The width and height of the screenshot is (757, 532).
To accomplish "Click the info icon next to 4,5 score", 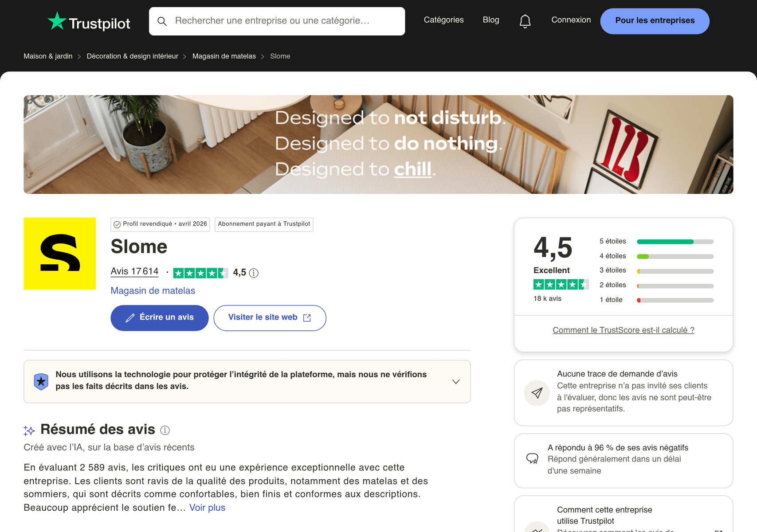I will pos(254,273).
